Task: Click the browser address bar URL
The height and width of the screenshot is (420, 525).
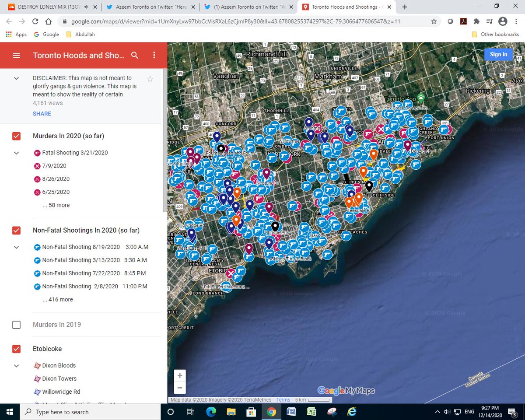Action: 235,21
